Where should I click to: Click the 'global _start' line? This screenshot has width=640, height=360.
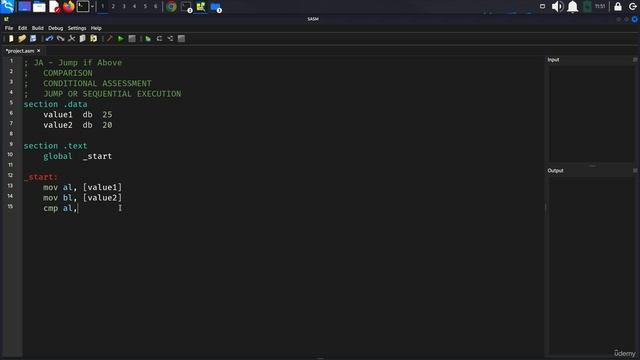[x=78, y=156]
